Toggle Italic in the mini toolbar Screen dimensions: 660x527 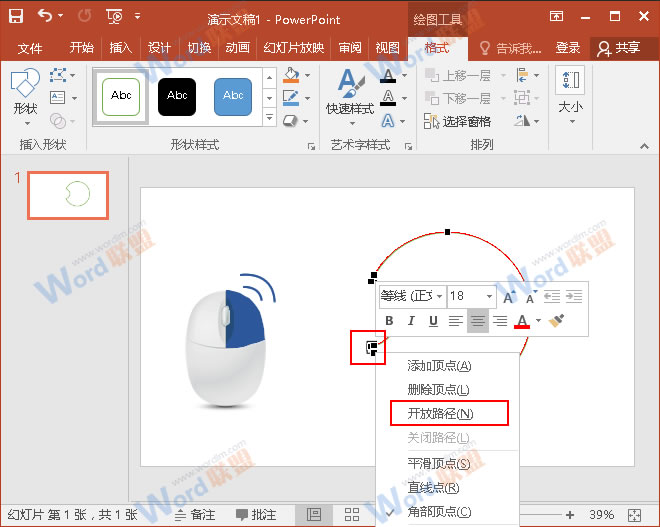coord(411,321)
